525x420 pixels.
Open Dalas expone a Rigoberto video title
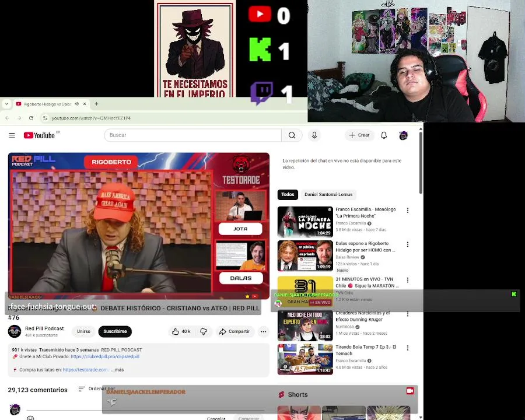[365, 247]
